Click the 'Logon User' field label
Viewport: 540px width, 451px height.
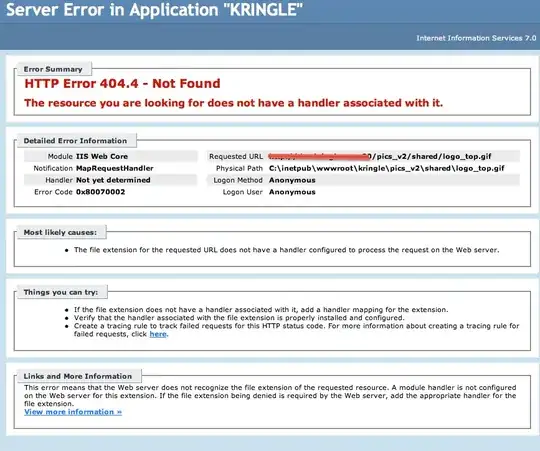click(x=242, y=192)
